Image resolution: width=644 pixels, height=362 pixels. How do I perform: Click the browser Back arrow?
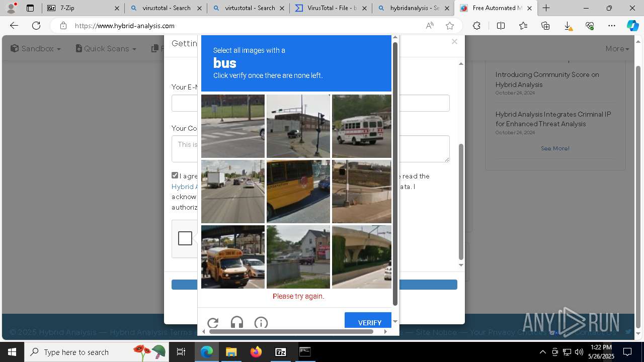point(14,26)
